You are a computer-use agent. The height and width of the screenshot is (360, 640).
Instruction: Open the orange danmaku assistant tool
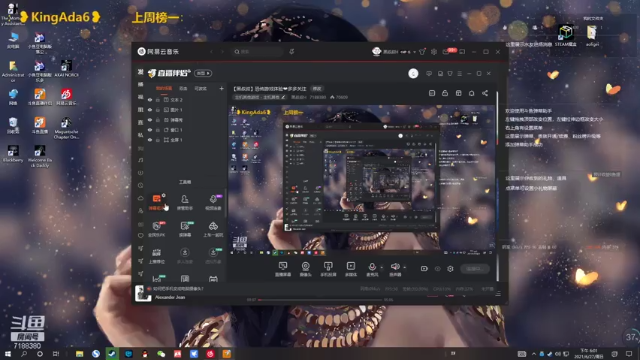157,202
